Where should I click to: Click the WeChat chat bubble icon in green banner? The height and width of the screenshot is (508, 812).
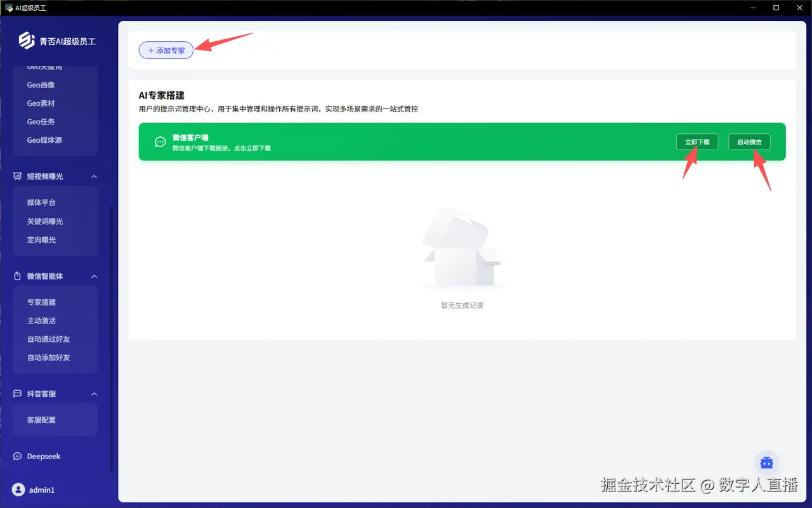point(160,142)
